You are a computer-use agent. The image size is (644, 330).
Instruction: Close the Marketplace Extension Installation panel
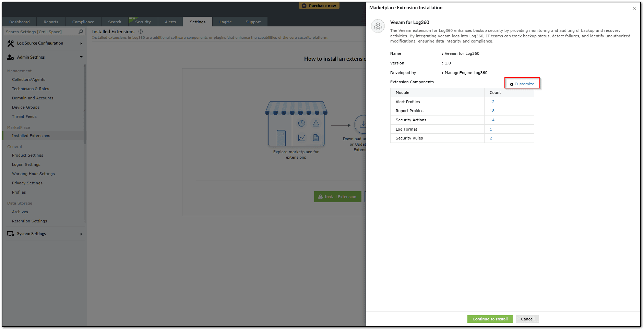click(x=634, y=9)
